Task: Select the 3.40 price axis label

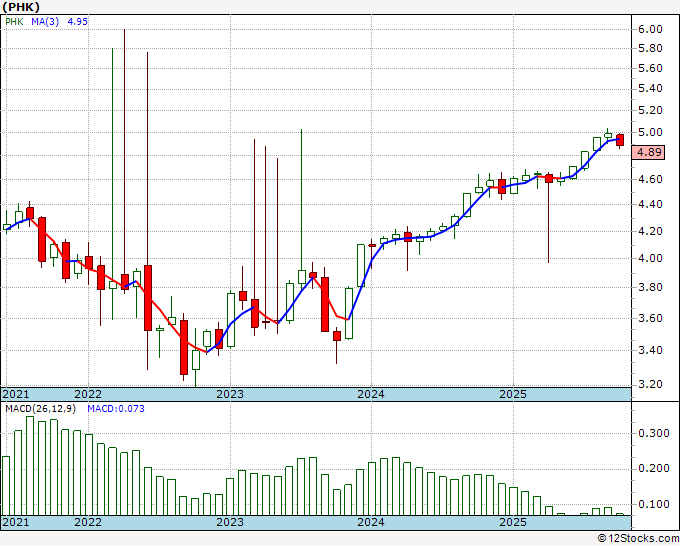Action: [650, 350]
